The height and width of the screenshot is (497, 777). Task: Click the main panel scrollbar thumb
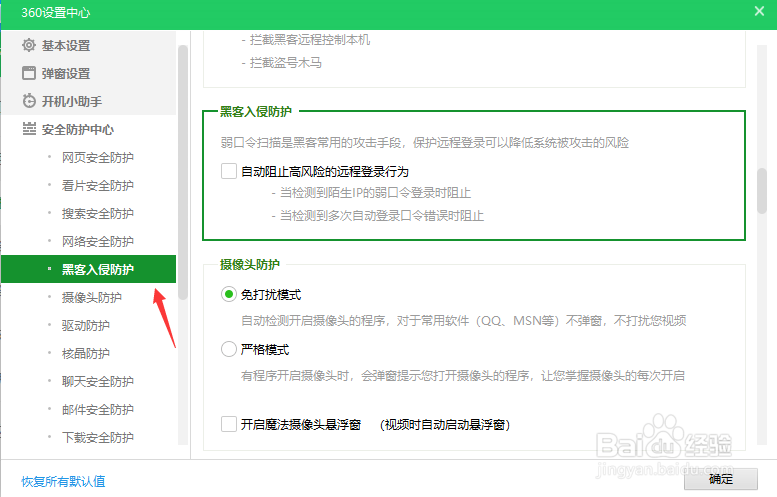762,191
